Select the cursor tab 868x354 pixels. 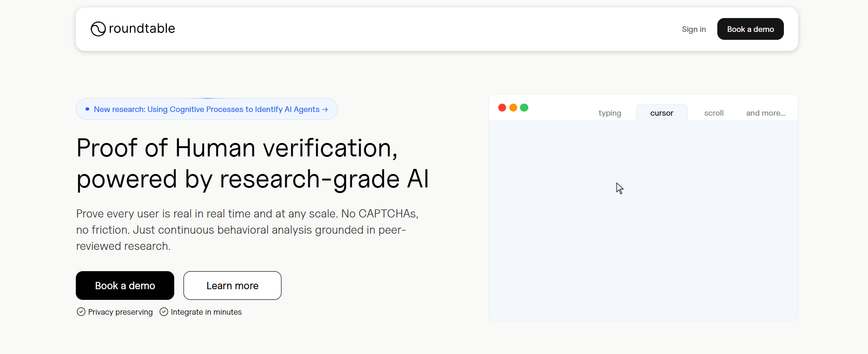click(662, 113)
